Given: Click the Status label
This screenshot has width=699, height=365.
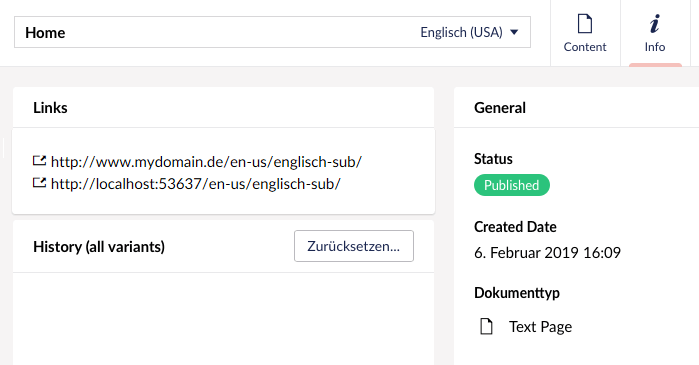Looking at the screenshot, I should click(x=493, y=159).
